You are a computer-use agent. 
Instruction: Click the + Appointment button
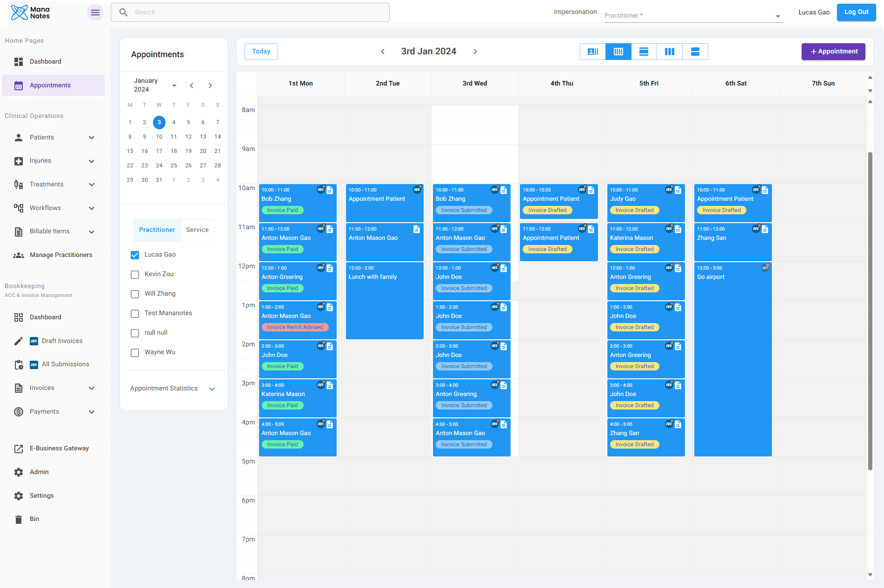(x=833, y=52)
